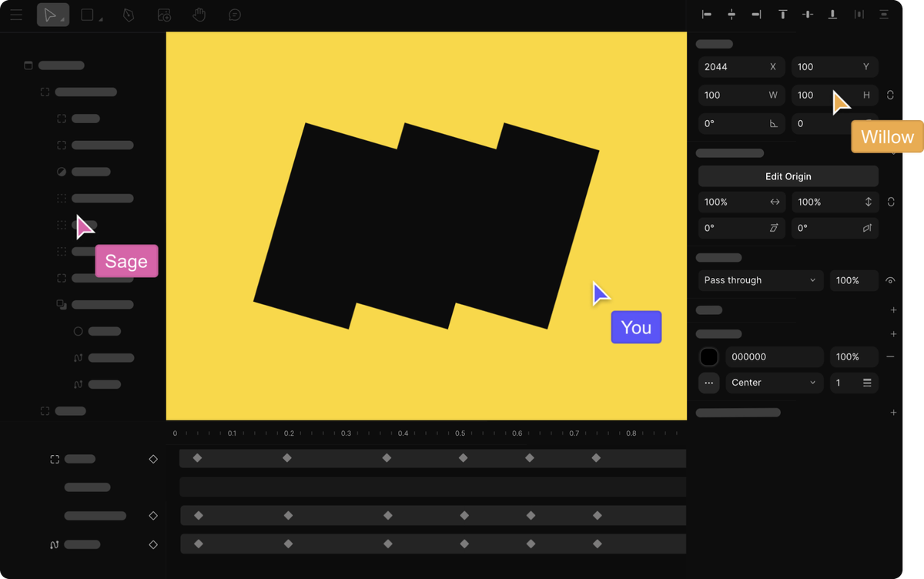Toggle layer visibility eye icon
The height and width of the screenshot is (579, 924).
click(890, 281)
